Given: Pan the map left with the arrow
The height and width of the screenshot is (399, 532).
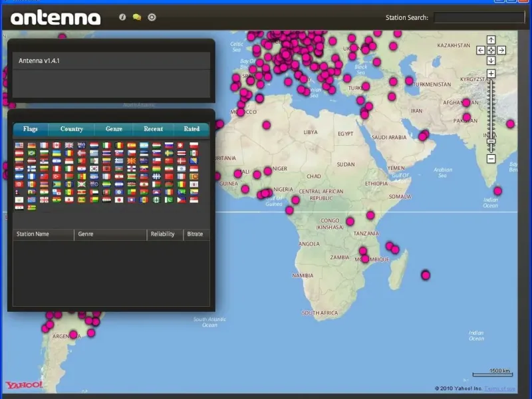Looking at the screenshot, I should pos(480,51).
